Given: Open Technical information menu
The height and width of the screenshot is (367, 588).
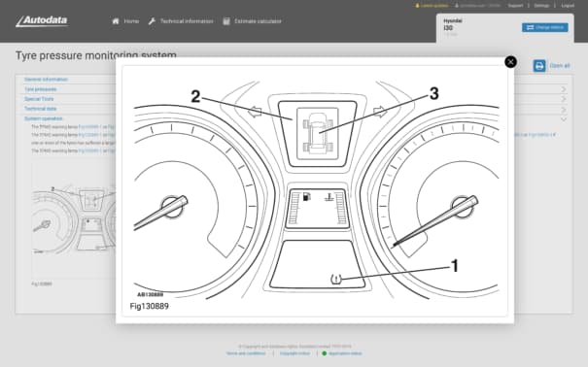Looking at the screenshot, I should tap(187, 21).
